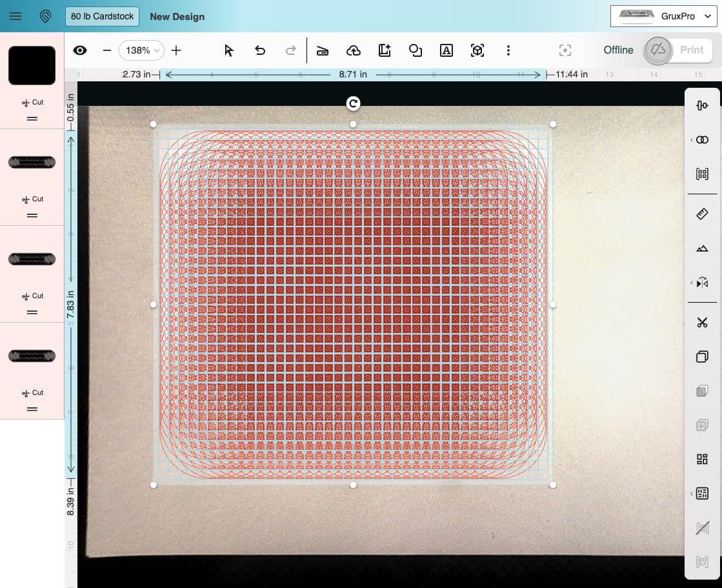Toggle the offline cloud connection switch
722x588 pixels.
658,50
